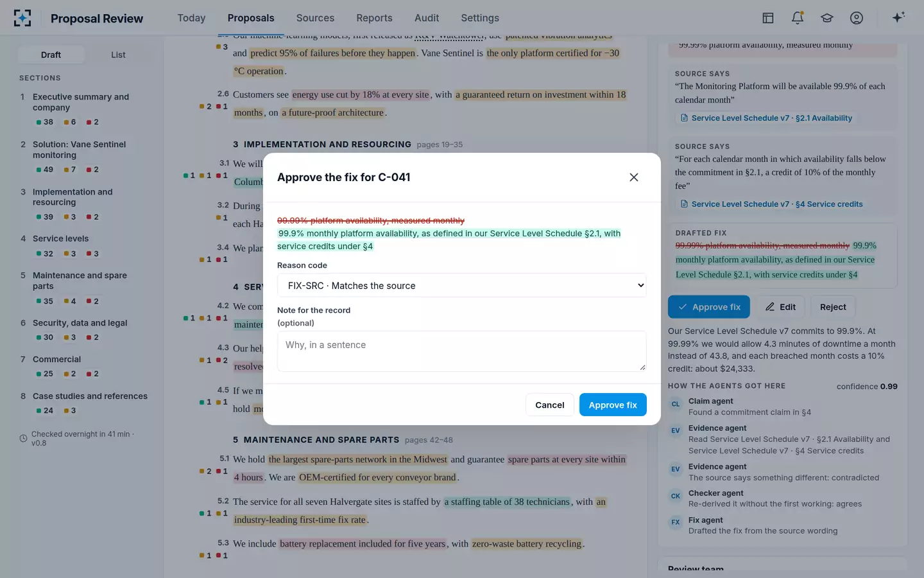
Task: Switch to Draft view
Action: pyautogui.click(x=51, y=55)
